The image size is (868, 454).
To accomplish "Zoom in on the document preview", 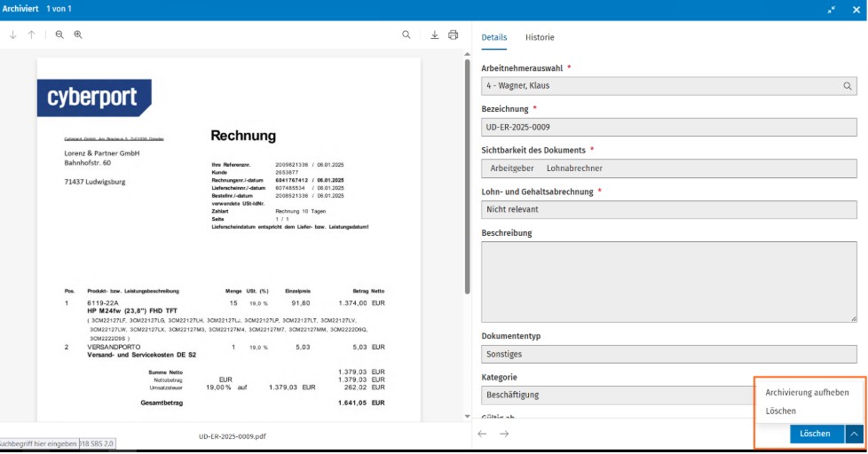I will pyautogui.click(x=78, y=35).
